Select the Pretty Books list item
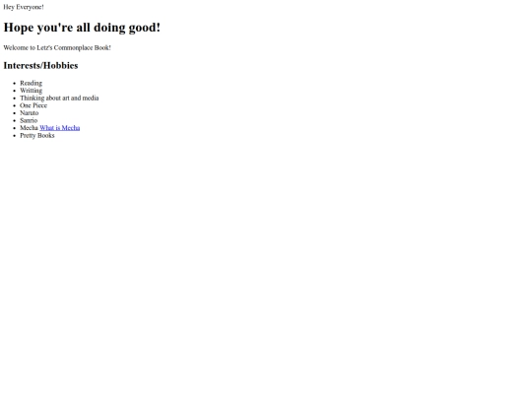The image size is (532, 399). pos(37,135)
